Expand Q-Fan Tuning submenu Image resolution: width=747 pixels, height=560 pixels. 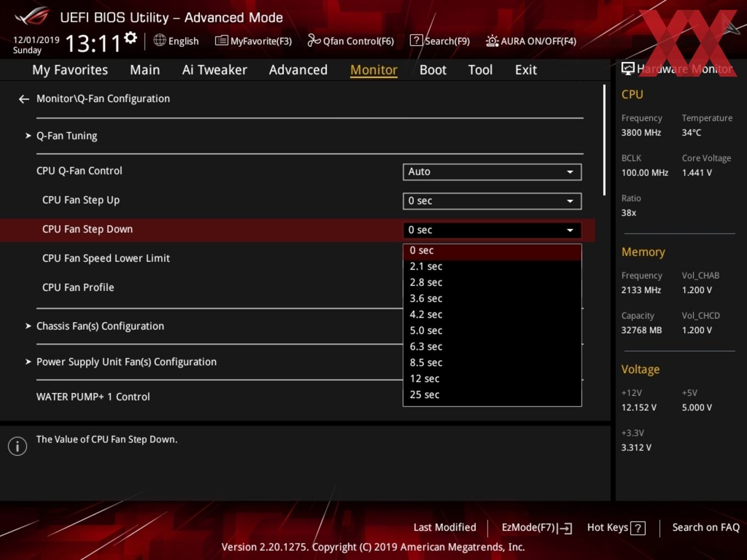click(66, 136)
